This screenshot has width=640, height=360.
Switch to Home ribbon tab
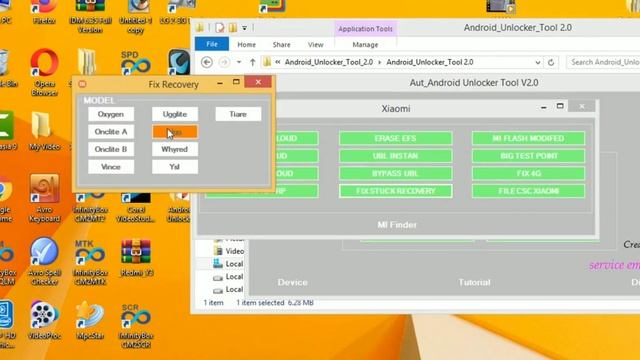click(247, 44)
